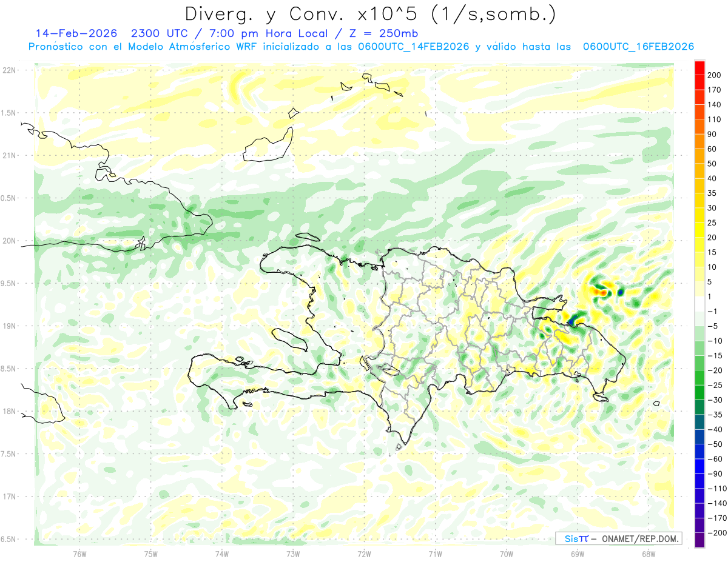Click the 21N latitude axis label
The image size is (728, 562).
9,156
